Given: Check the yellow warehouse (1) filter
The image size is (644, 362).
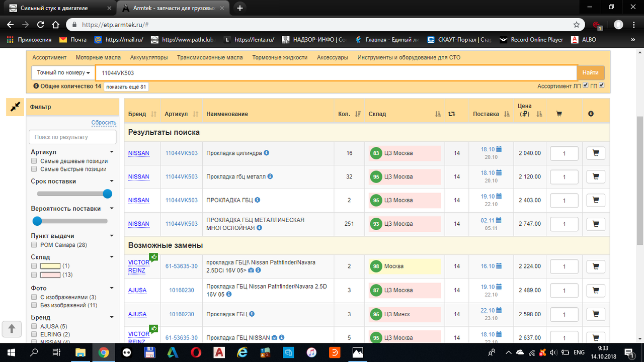Looking at the screenshot, I should tap(34, 266).
